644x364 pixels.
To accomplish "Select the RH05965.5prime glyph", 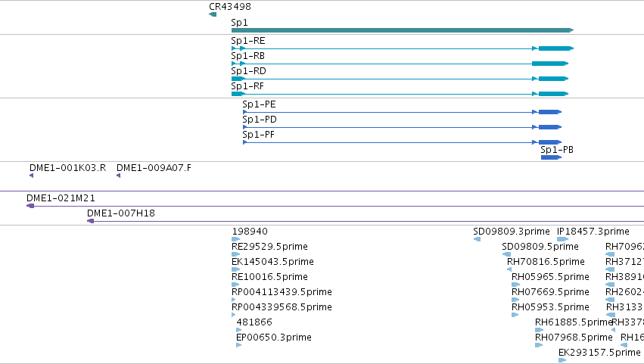I will click(x=516, y=285).
